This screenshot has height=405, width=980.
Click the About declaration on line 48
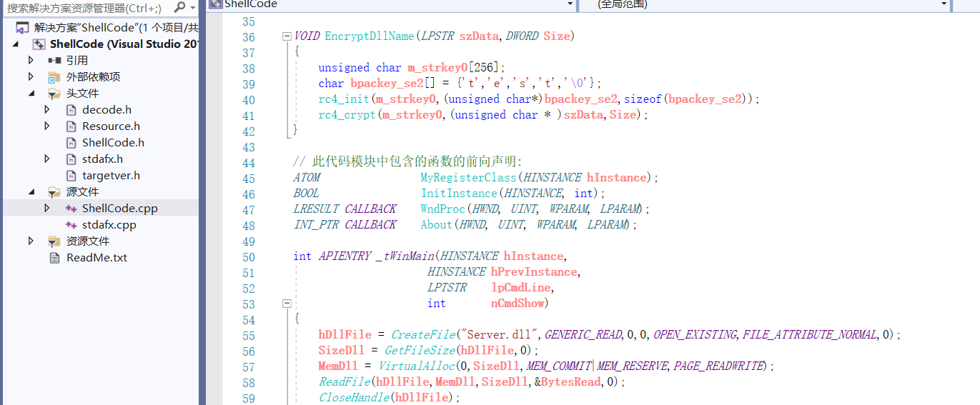point(437,225)
